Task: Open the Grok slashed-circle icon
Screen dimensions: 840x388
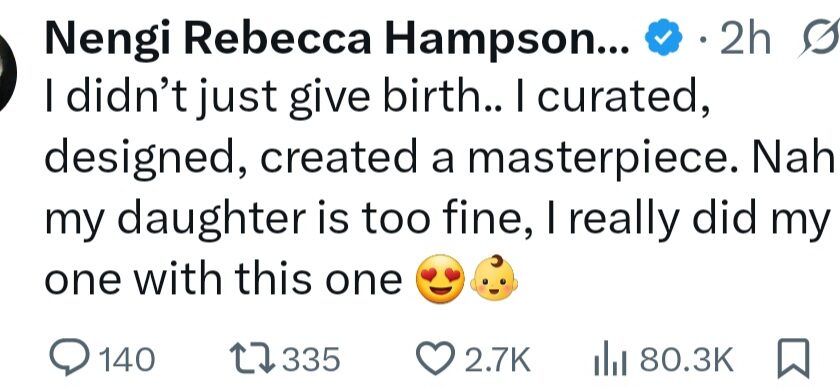Action: [819, 40]
